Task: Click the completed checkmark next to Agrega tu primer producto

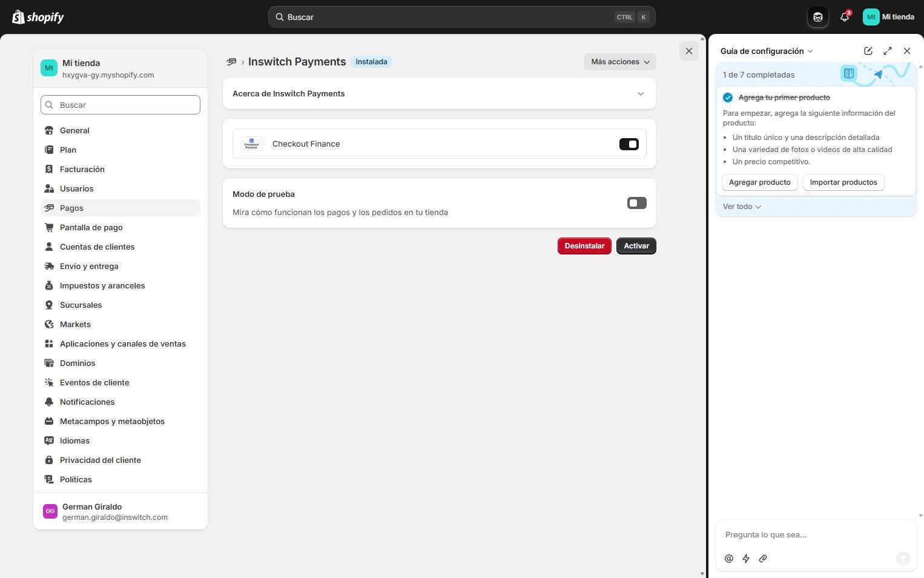Action: (728, 98)
